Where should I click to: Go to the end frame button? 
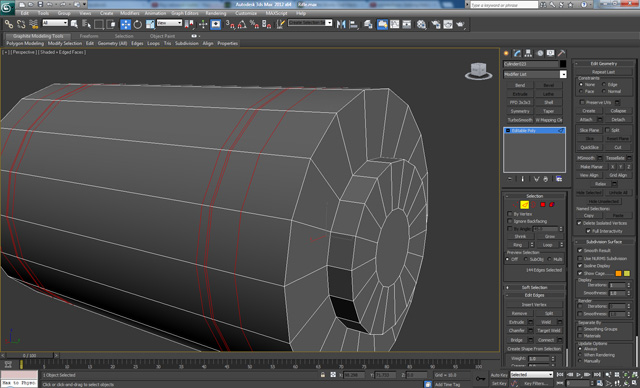pos(597,375)
